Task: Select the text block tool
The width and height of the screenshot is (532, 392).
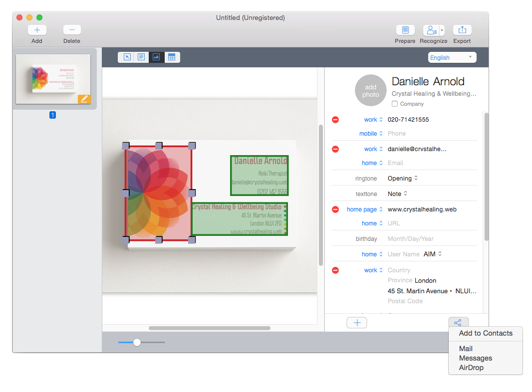Action: click(x=141, y=57)
